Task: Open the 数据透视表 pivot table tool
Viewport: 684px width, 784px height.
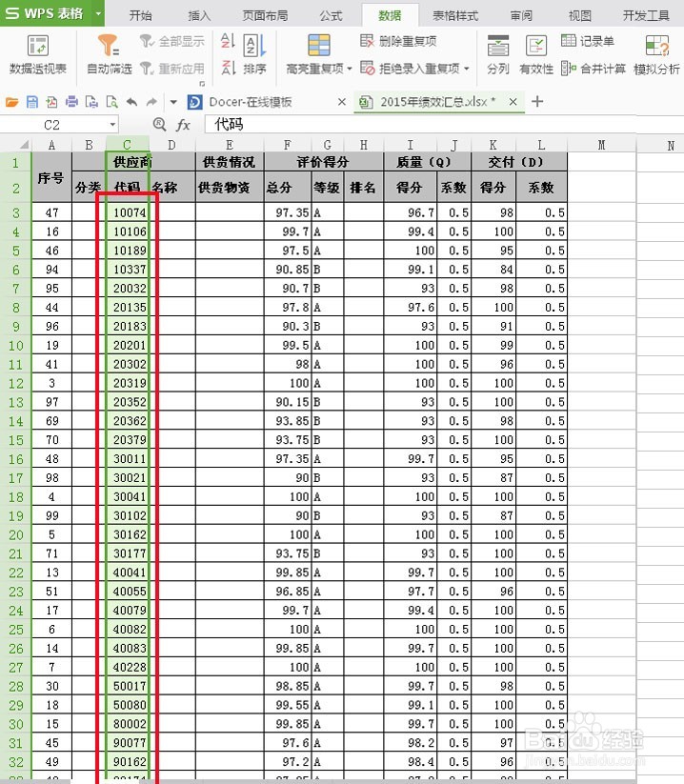Action: 38,54
